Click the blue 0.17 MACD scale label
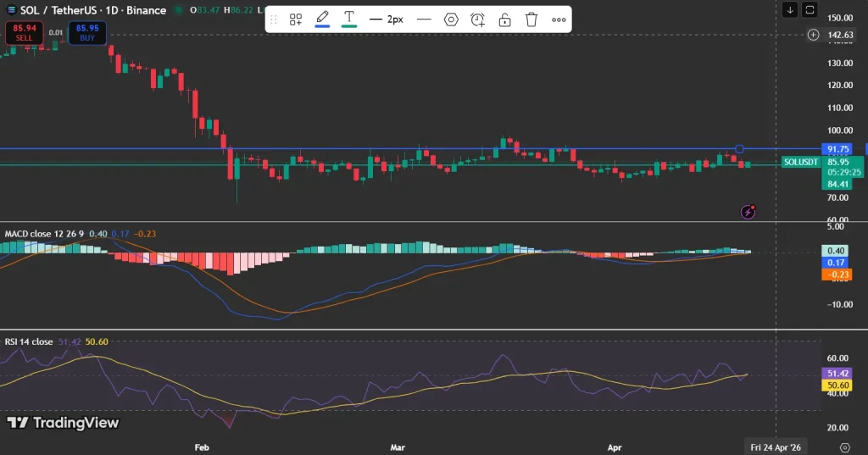868x455 pixels. (837, 263)
